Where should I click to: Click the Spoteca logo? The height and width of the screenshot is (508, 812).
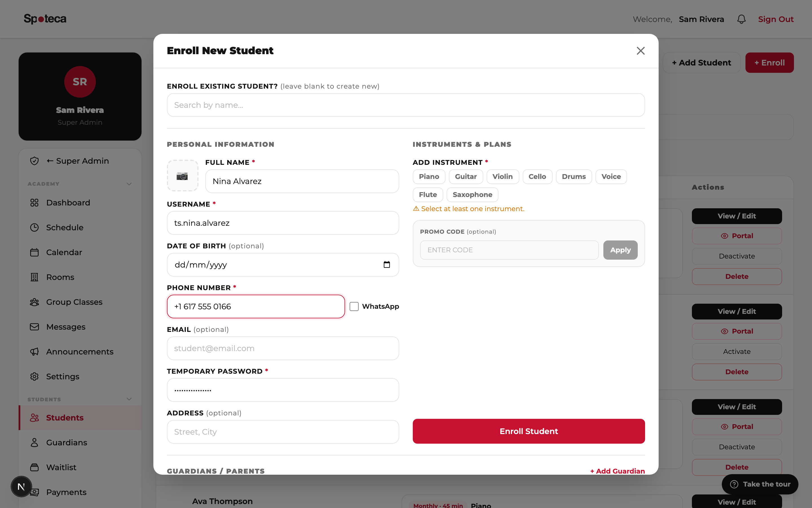point(45,19)
